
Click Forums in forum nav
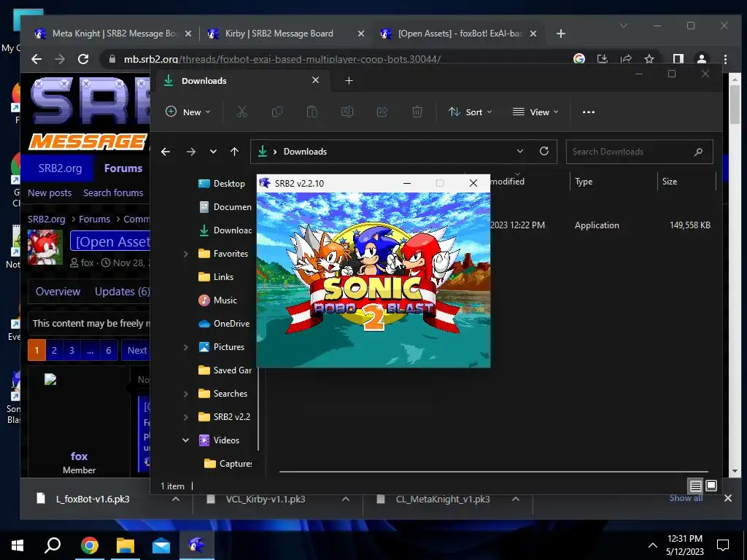[123, 168]
